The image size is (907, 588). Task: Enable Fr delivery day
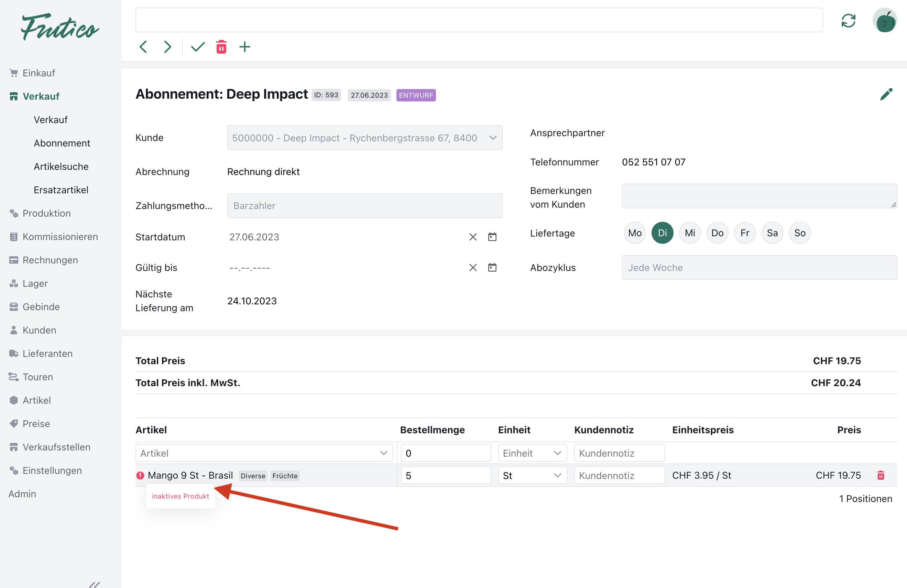tap(745, 233)
